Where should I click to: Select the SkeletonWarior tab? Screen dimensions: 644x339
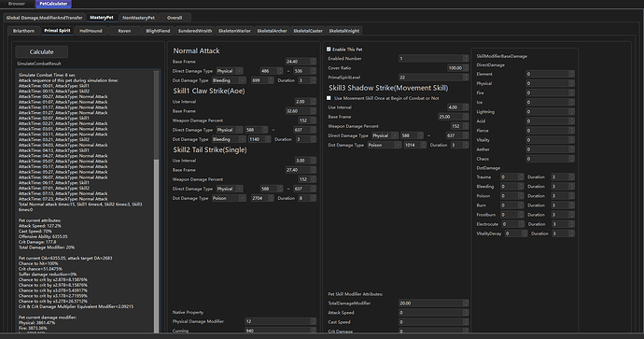234,31
